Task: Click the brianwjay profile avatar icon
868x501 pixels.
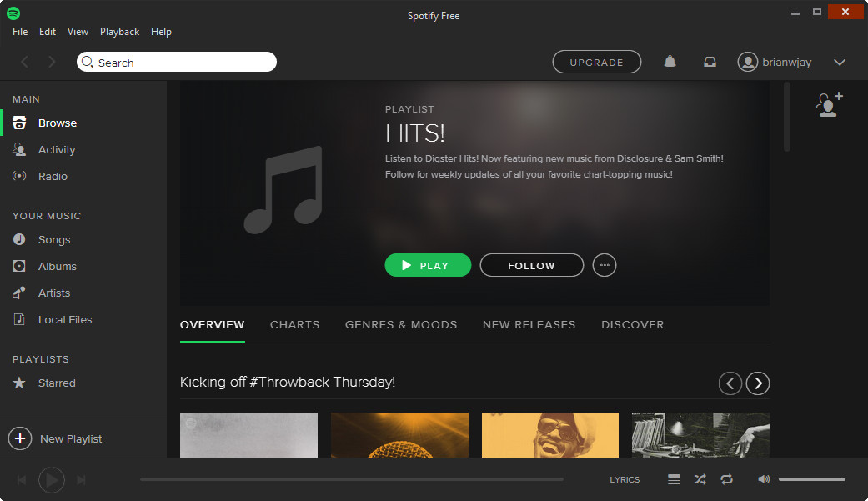Action: (x=747, y=62)
